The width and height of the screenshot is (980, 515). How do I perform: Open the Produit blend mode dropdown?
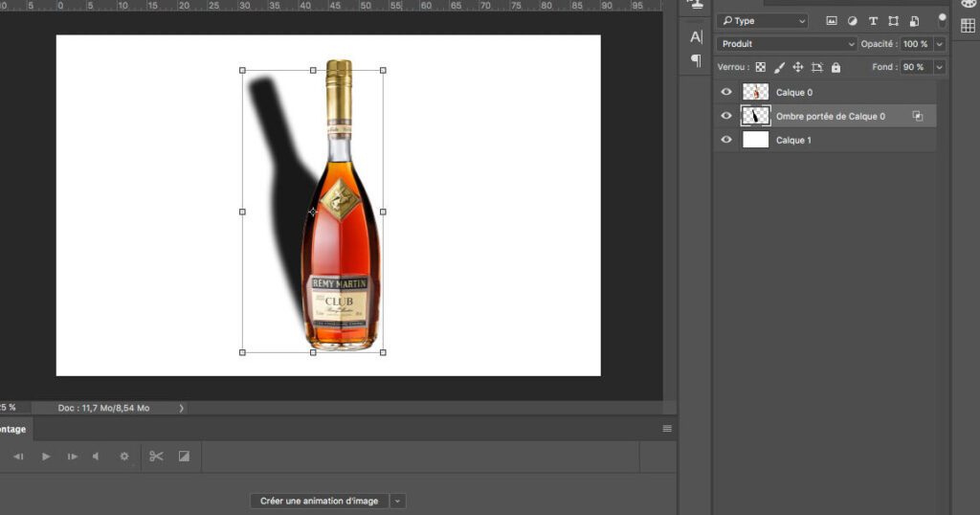pyautogui.click(x=787, y=44)
